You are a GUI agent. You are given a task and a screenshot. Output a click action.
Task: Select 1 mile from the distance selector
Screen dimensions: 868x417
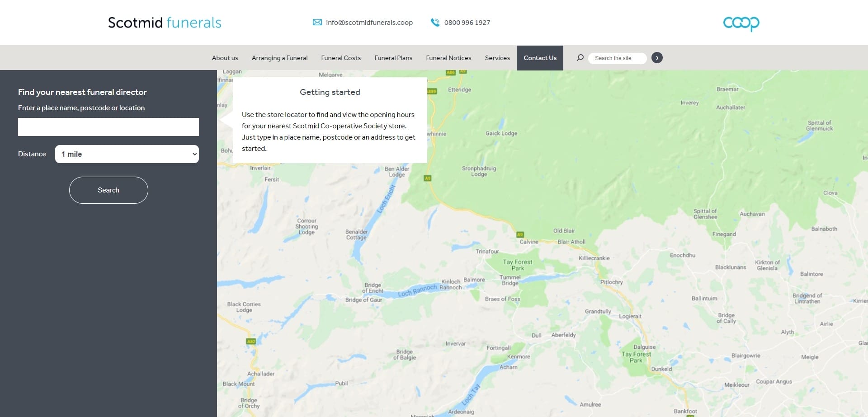click(127, 154)
